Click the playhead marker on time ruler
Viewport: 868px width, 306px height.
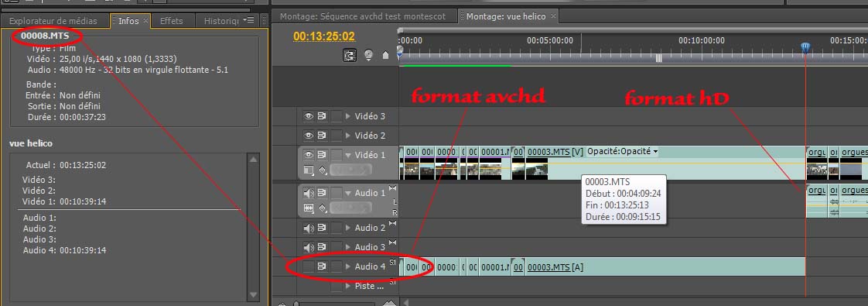click(805, 49)
